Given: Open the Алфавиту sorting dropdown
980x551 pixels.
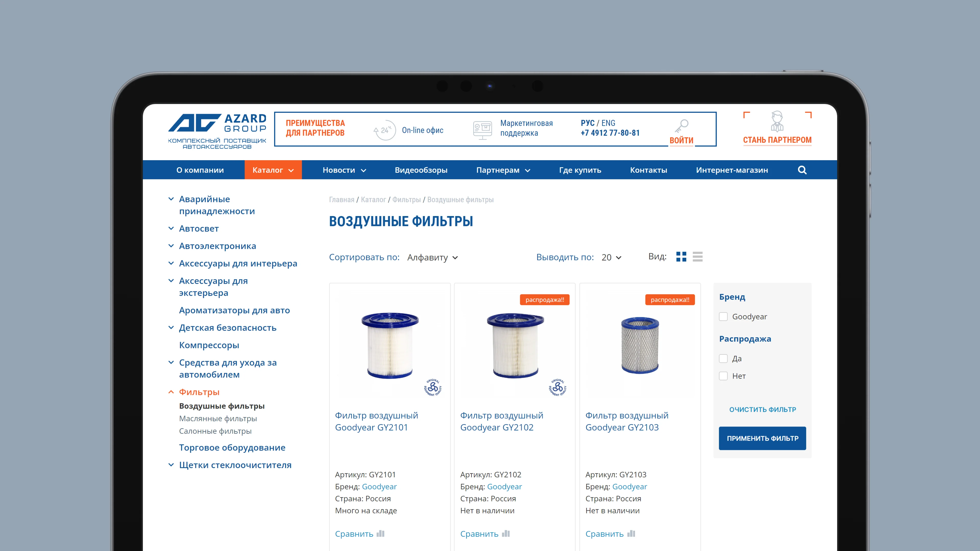Looking at the screenshot, I should click(x=433, y=257).
